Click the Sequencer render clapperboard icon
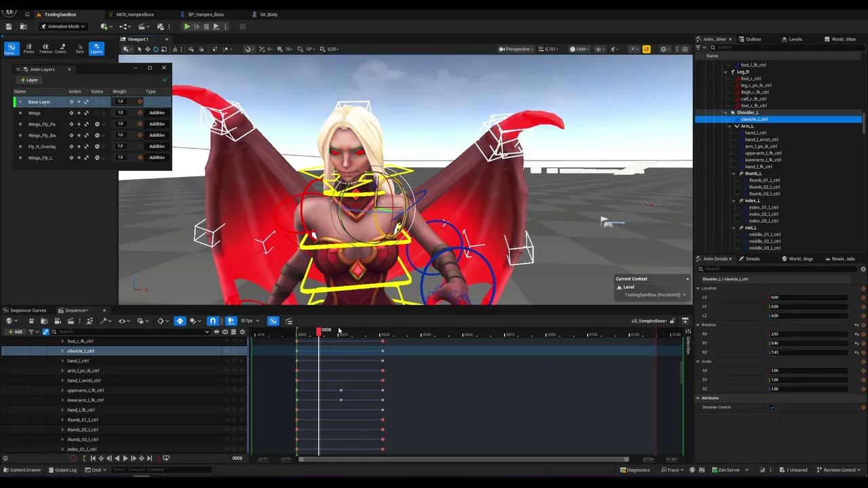 tap(71, 321)
